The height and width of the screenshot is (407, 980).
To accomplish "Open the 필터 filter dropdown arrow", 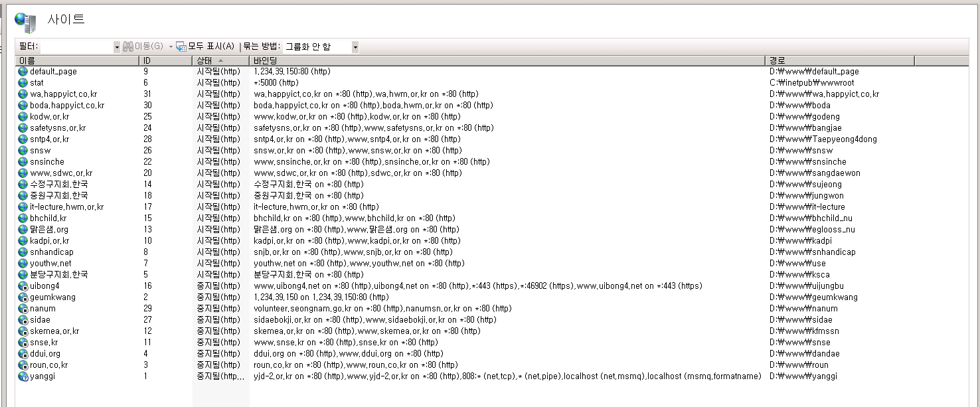I will [x=117, y=47].
